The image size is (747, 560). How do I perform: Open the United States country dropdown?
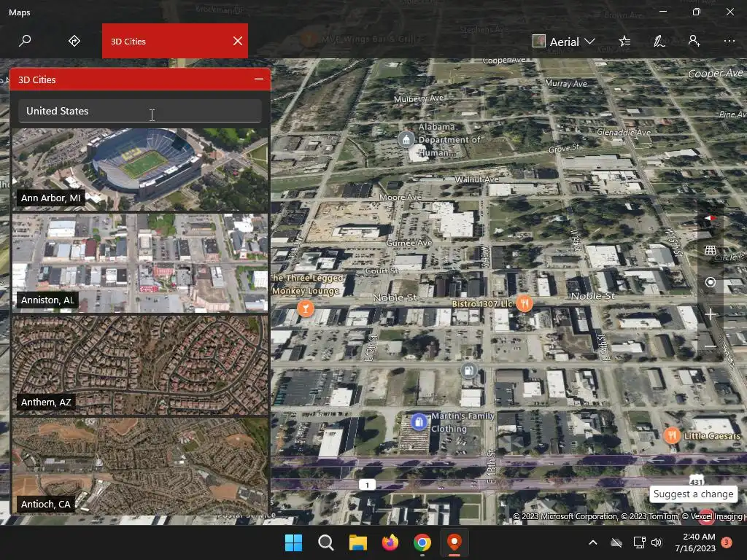[140, 111]
